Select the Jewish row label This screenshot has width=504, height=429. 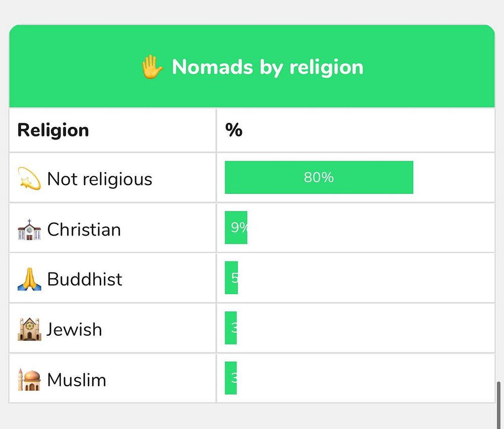pos(75,329)
